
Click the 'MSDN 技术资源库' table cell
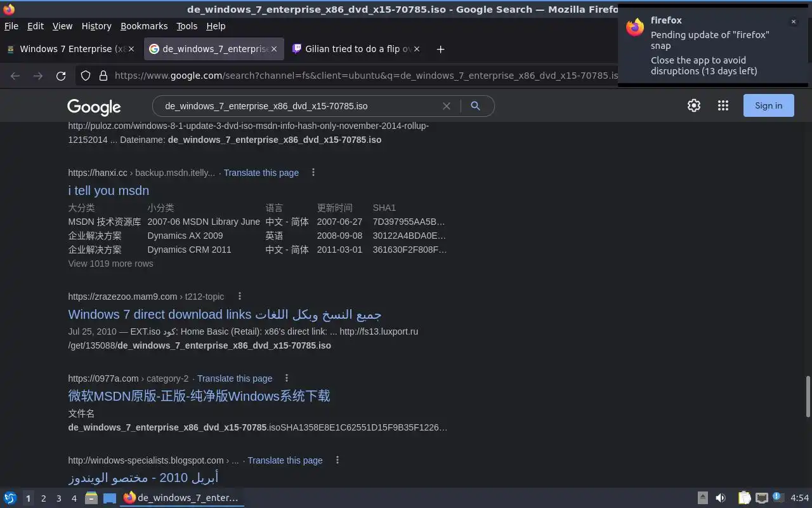105,222
